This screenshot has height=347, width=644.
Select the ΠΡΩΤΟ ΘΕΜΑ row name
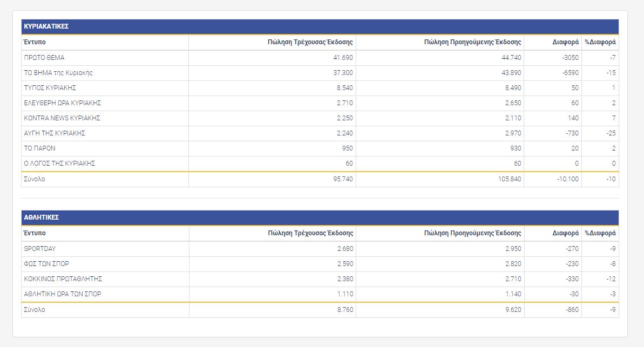pos(44,58)
